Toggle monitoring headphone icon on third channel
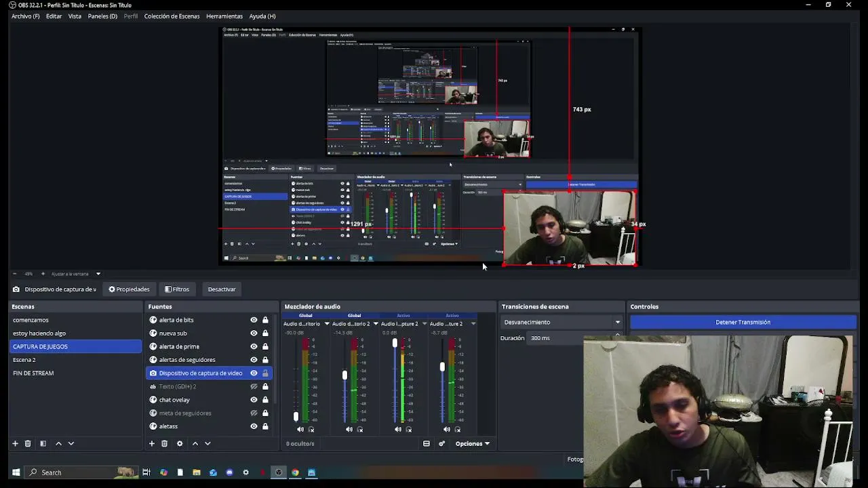Screen dimensions: 868x488 tap(409, 429)
